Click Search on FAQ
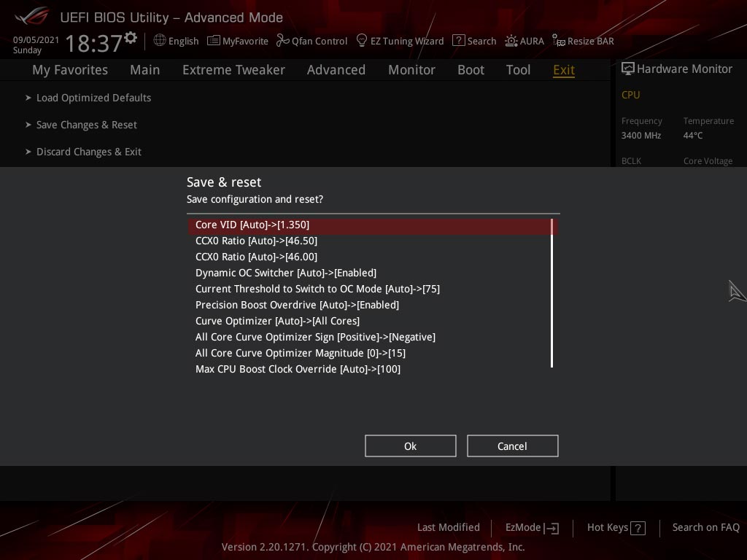 [705, 527]
